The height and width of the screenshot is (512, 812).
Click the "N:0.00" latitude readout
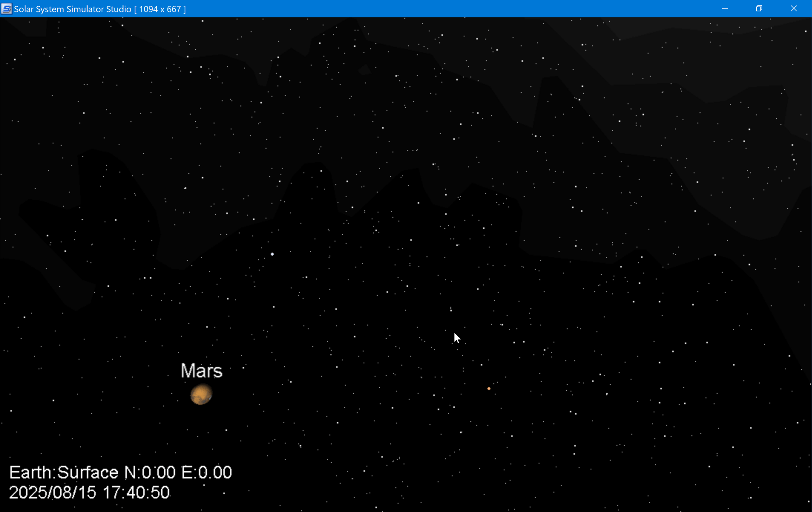150,473
